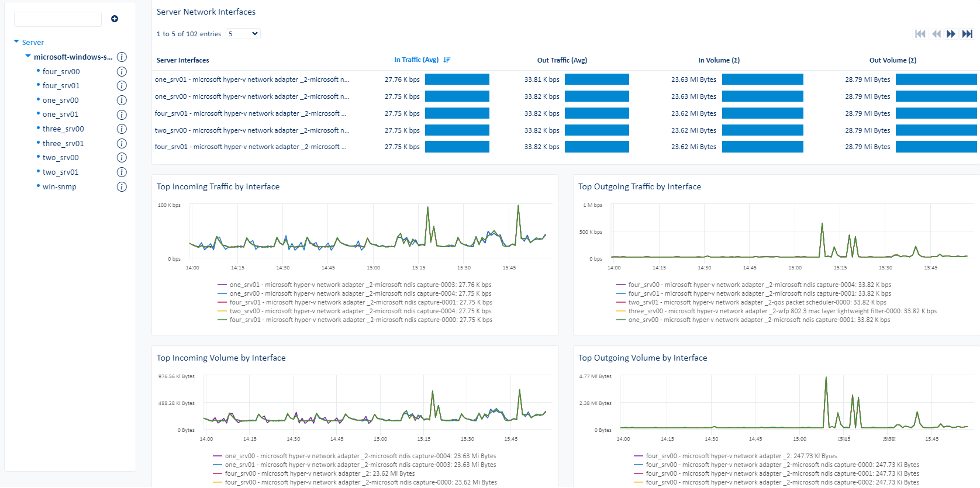Jump to last page of entries
The image size is (980, 488).
(967, 34)
